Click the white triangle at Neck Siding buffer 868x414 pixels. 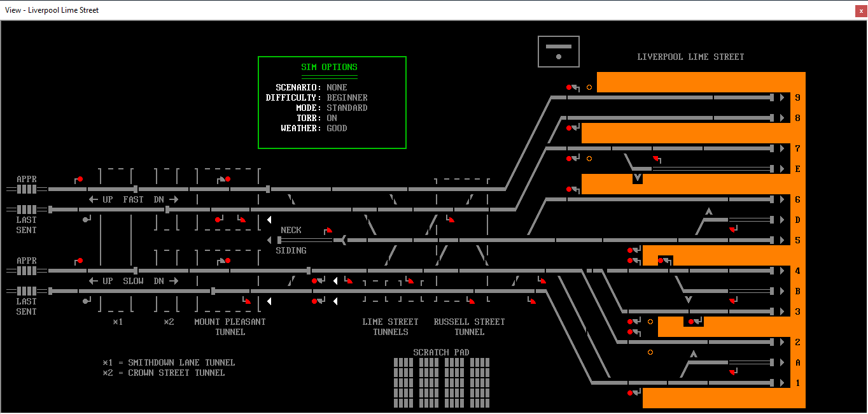[269, 240]
